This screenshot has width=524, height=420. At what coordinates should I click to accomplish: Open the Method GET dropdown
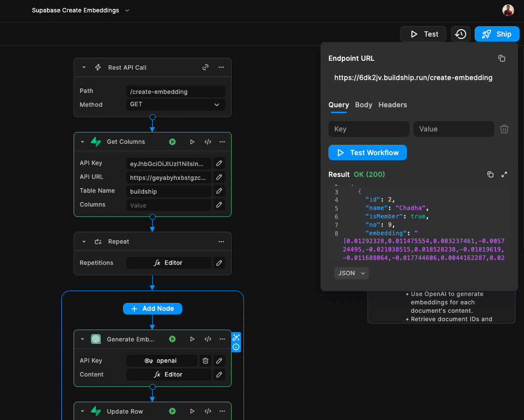pos(175,105)
